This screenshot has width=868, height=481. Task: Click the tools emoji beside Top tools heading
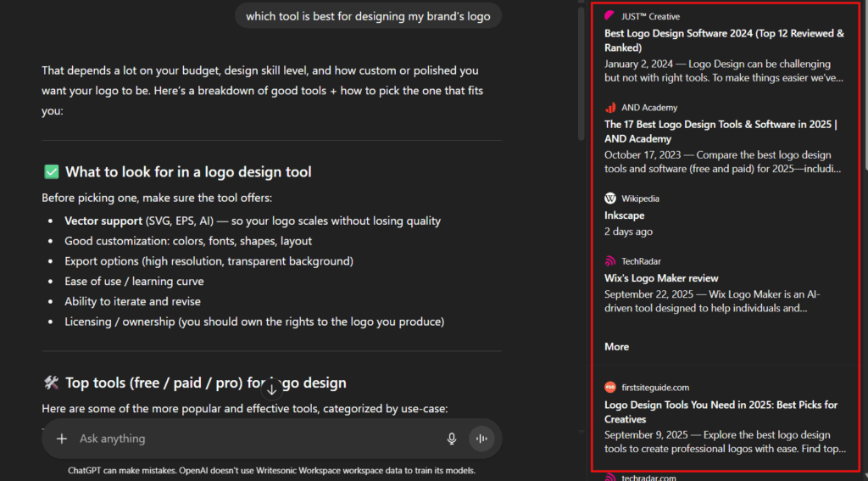click(x=52, y=383)
